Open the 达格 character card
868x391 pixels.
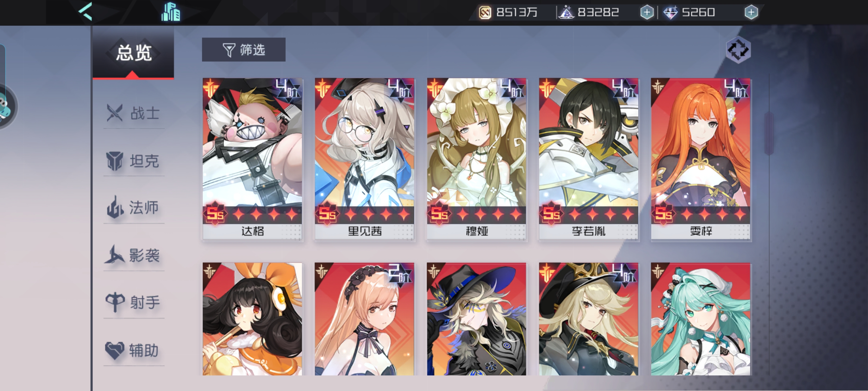point(253,159)
